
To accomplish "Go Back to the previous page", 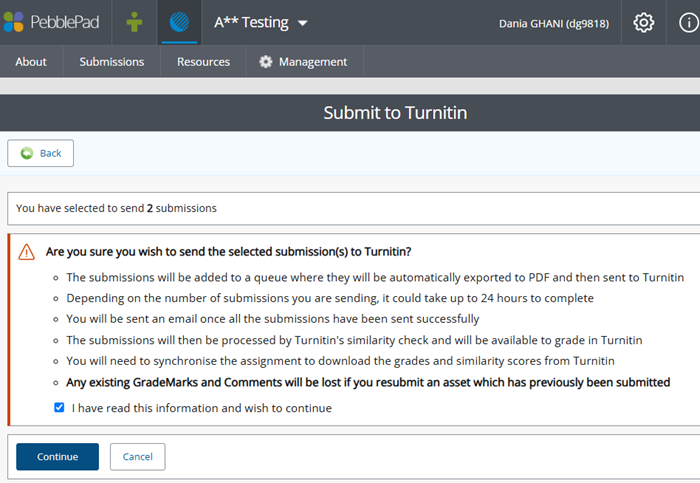I will 41,153.
